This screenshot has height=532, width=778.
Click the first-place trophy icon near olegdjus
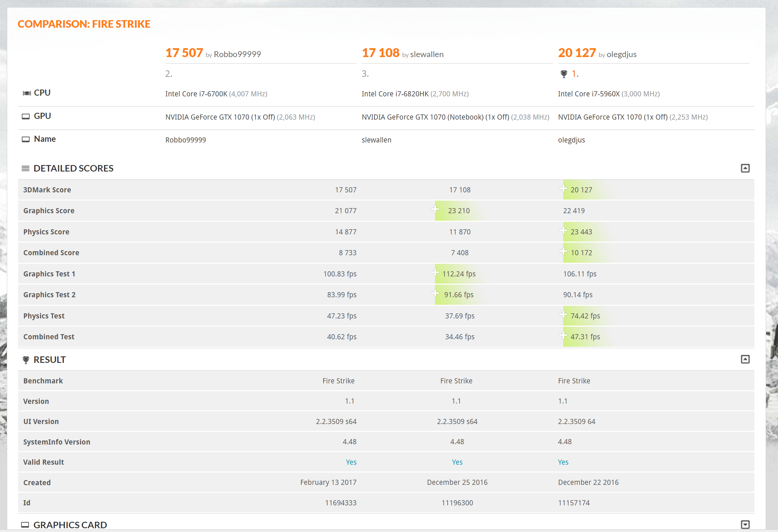pos(564,74)
